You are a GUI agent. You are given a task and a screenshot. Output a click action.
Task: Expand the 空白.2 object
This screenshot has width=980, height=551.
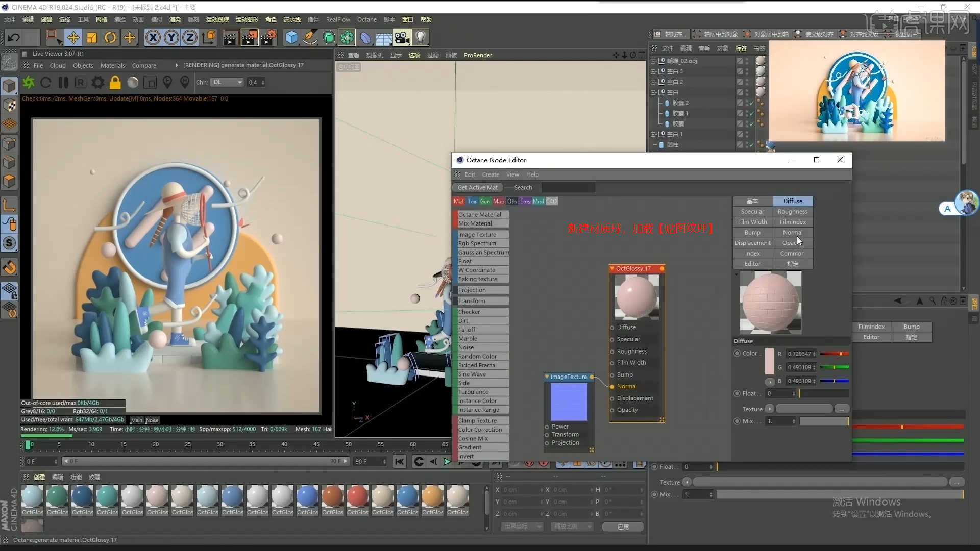(653, 82)
